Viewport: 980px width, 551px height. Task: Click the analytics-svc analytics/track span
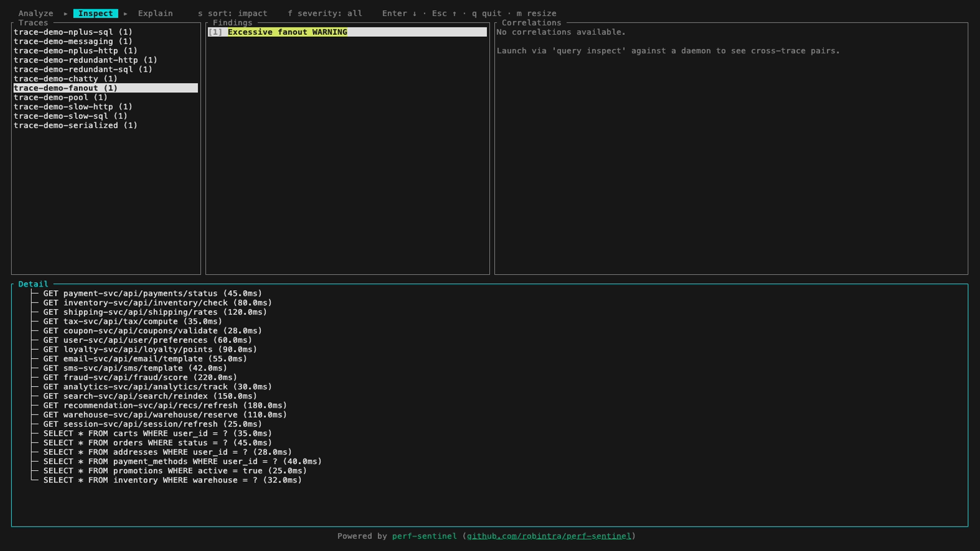157,387
